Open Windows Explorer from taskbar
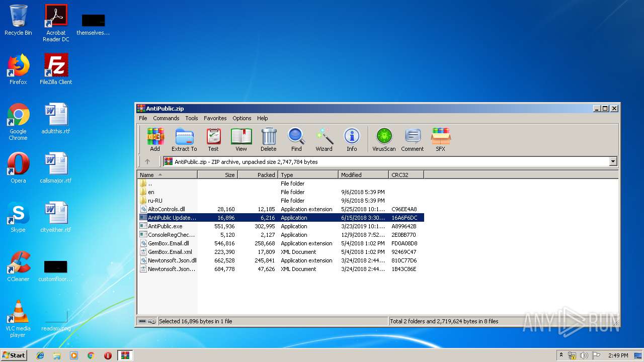 point(57,355)
